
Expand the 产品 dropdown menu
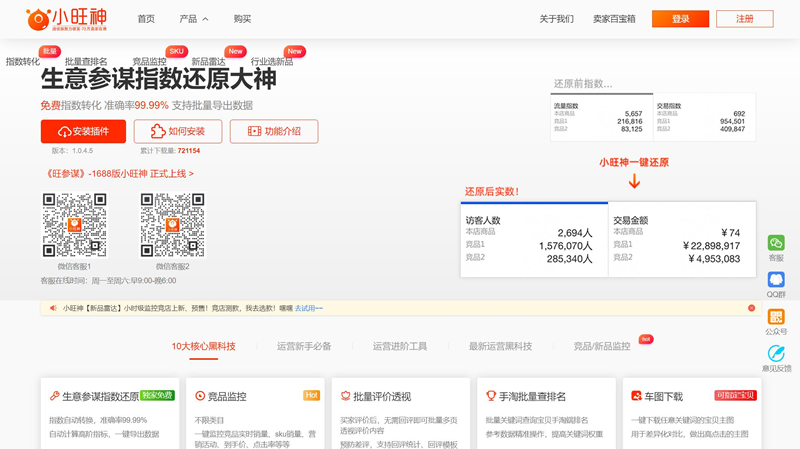click(x=194, y=19)
